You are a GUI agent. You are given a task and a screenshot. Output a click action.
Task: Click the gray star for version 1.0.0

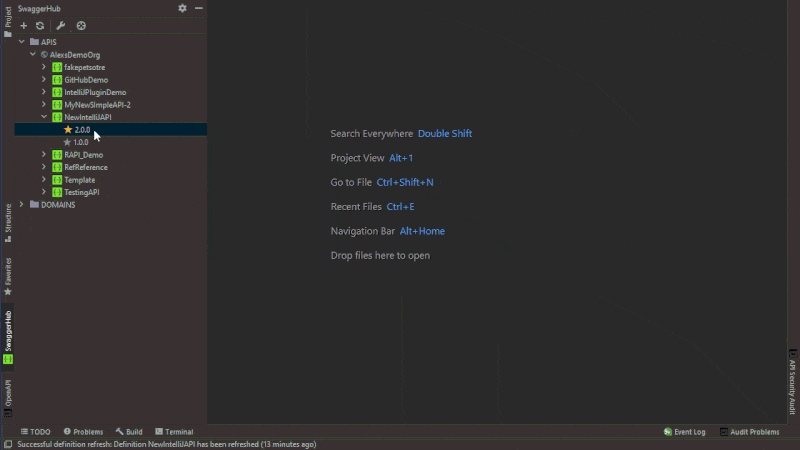click(67, 142)
